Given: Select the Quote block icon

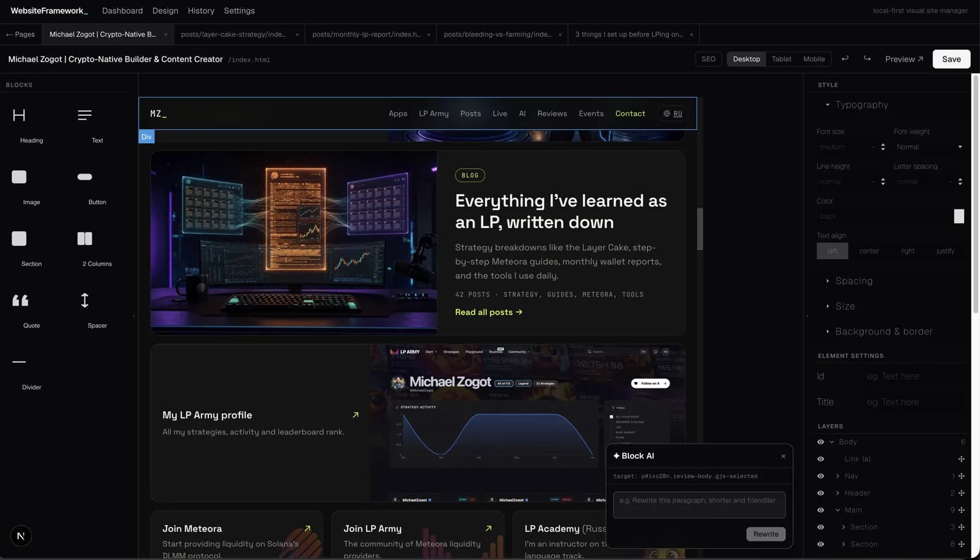Looking at the screenshot, I should click(x=20, y=300).
